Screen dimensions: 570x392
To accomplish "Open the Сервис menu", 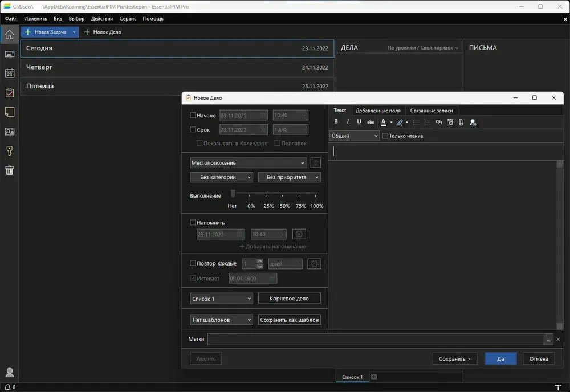I will coord(128,19).
